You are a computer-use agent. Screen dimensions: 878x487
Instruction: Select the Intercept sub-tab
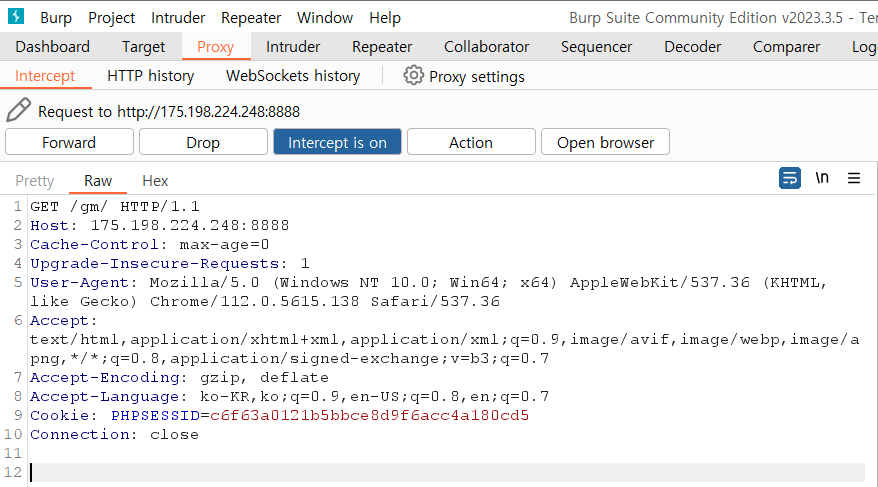tap(45, 76)
